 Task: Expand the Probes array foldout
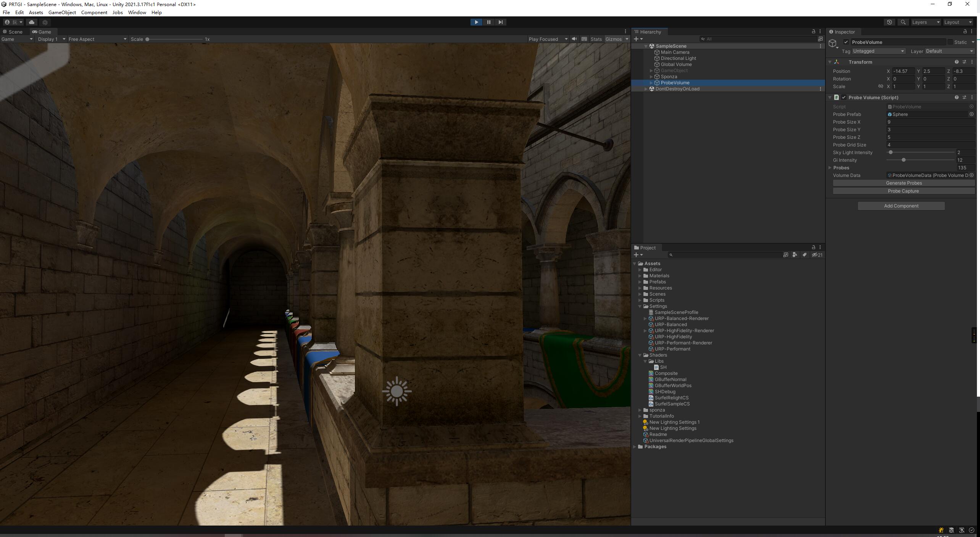coord(830,167)
